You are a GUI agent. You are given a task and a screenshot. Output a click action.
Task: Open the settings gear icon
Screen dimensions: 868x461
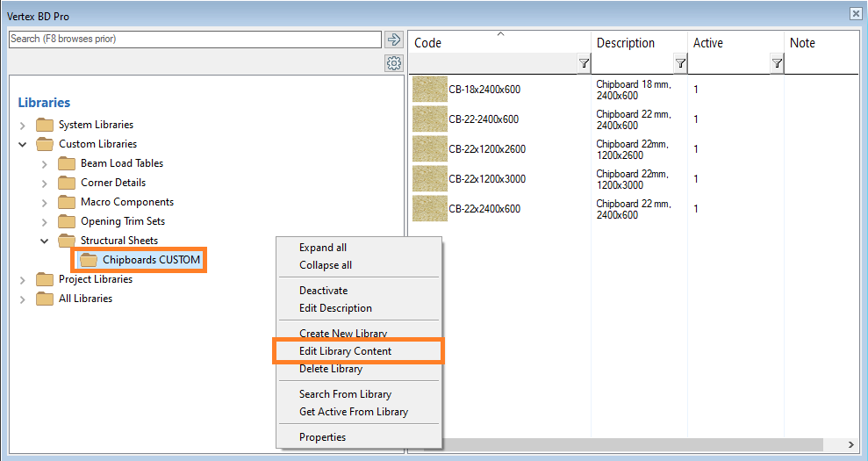[x=394, y=63]
